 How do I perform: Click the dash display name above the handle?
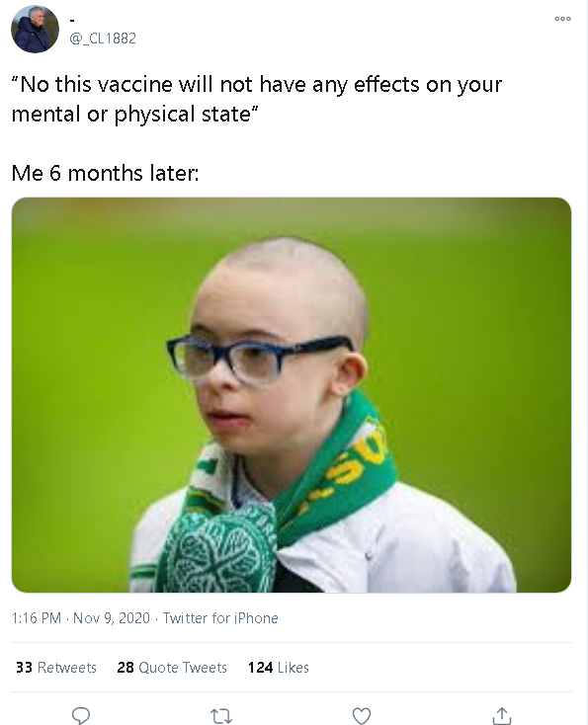[72, 21]
